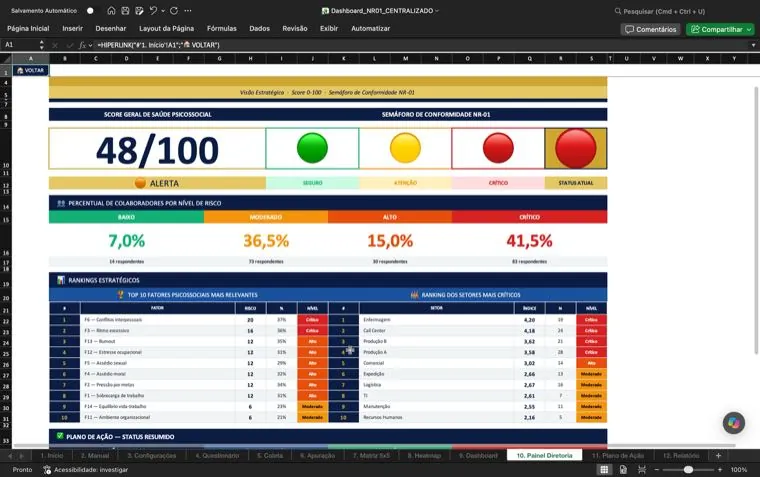Image resolution: width=760 pixels, height=477 pixels.
Task: Click the VOLTAR link in cell A1
Action: (x=31, y=70)
